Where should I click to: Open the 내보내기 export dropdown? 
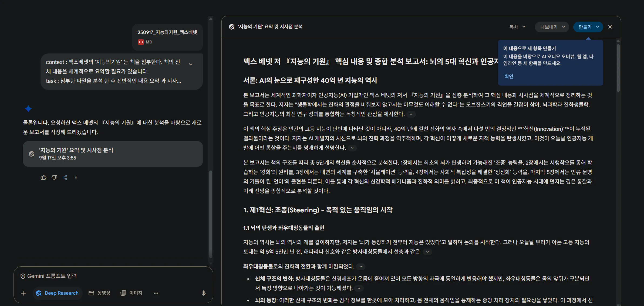click(x=552, y=27)
